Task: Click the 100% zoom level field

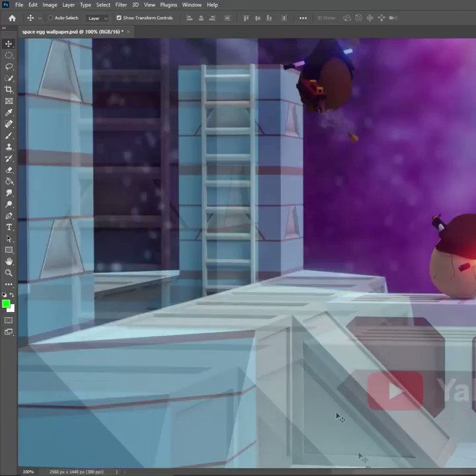Action: coord(28,472)
